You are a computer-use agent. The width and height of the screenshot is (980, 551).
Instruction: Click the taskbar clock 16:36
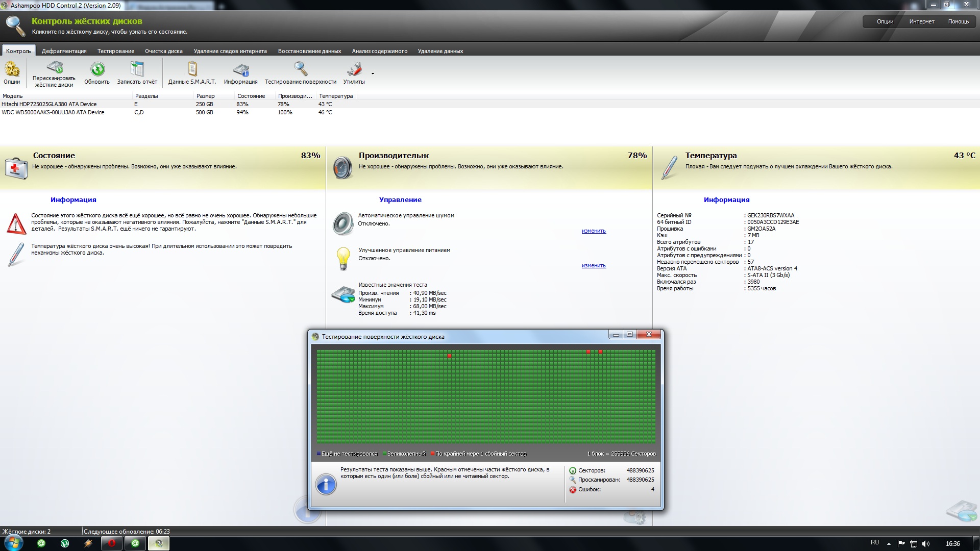[952, 544]
